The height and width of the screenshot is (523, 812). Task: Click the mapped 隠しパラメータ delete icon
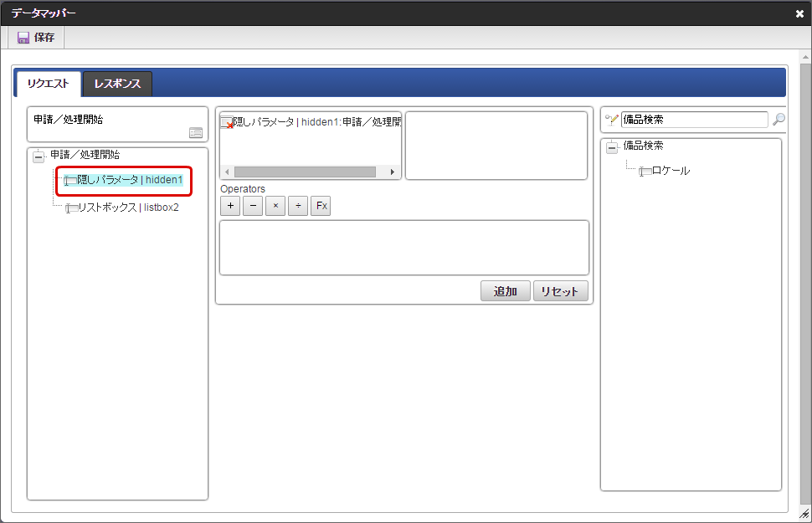coord(227,123)
